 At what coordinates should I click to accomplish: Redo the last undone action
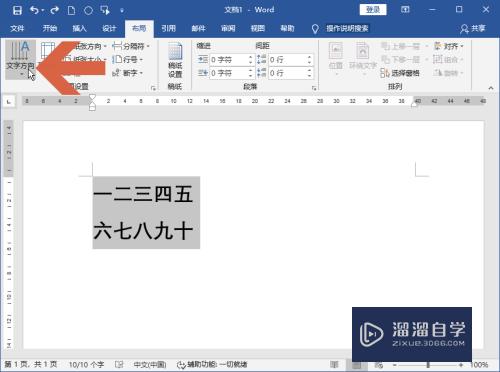pos(54,10)
